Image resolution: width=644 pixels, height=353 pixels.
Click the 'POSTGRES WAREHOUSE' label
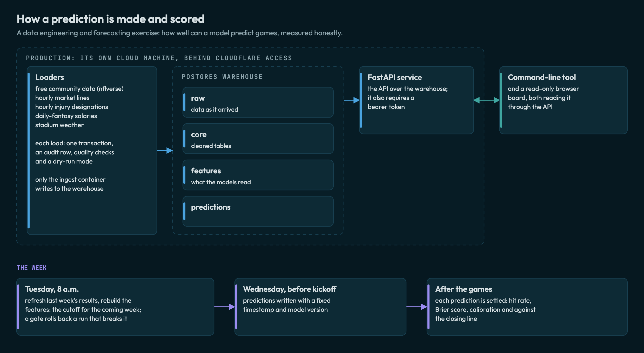coord(222,77)
